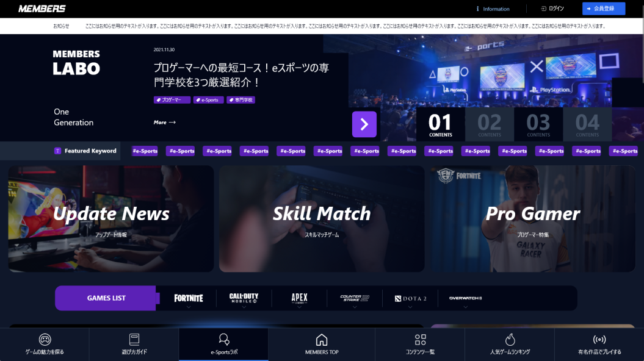Select the 専門学校 tag
This screenshot has height=361, width=644.
[241, 99]
